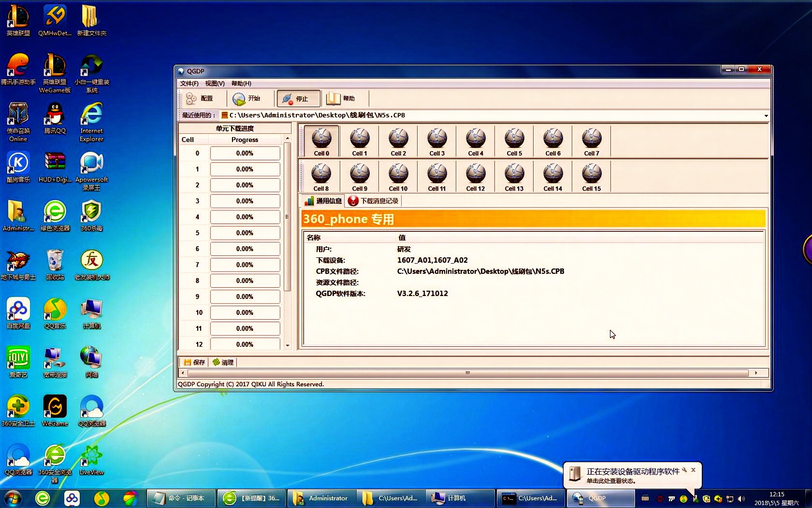Open the 腾讯QQ desktop icon
Image resolution: width=812 pixels, height=508 pixels.
(x=55, y=118)
